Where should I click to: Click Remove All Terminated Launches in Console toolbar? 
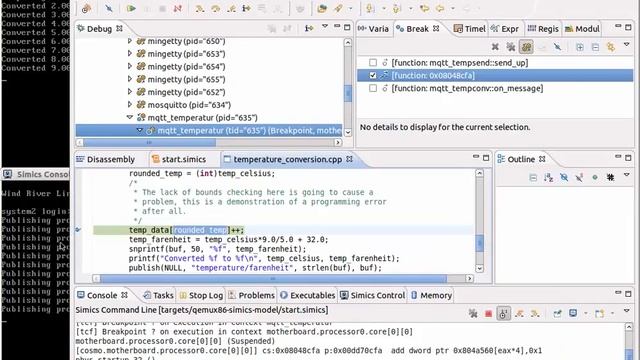pos(473,313)
